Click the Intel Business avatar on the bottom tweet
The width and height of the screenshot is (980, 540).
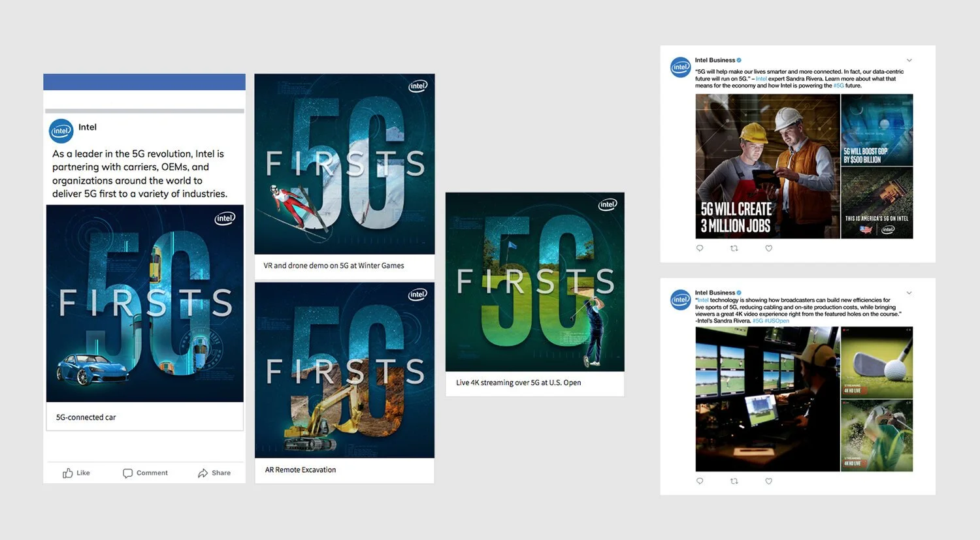680,300
